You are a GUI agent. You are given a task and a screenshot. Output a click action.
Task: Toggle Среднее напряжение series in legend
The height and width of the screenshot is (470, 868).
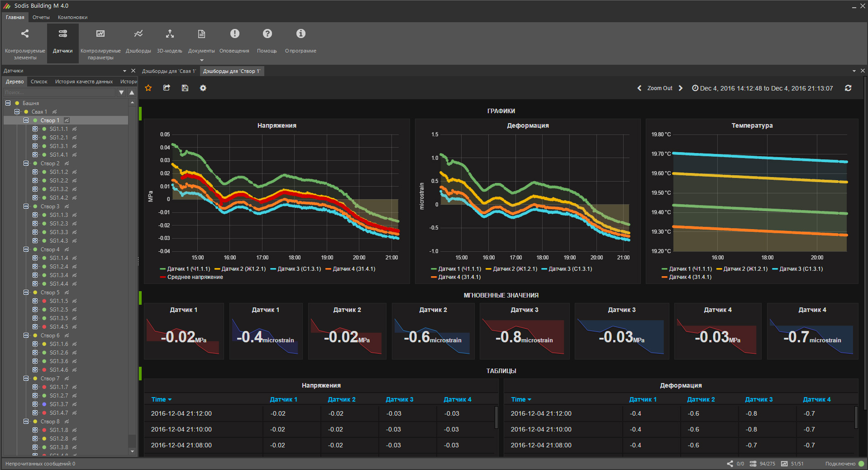click(191, 277)
